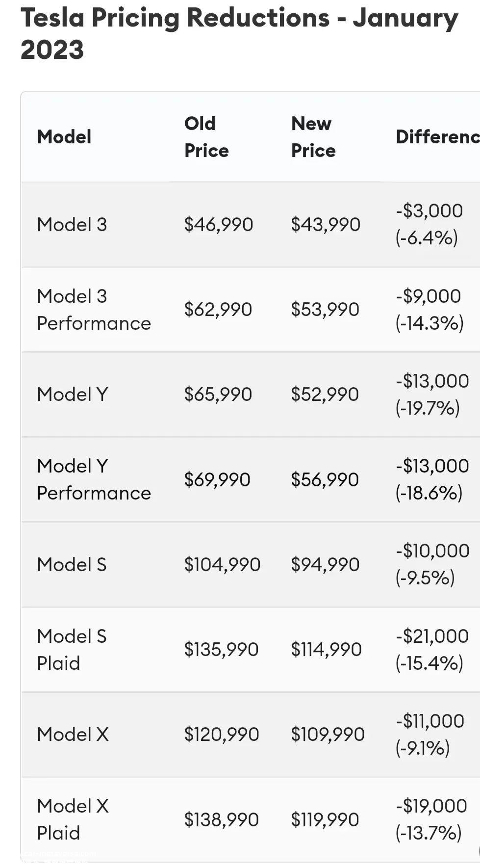480x868 pixels.
Task: Click the Model Y row label
Action: coord(73,395)
